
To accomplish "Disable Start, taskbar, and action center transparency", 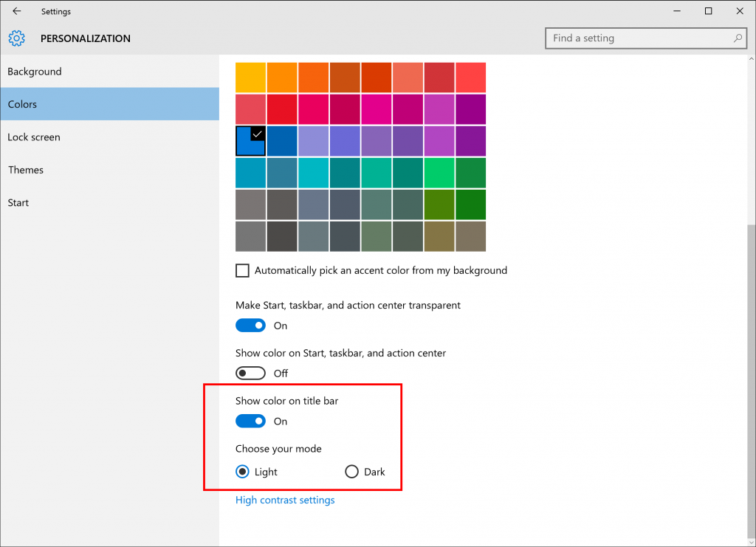I will (x=250, y=325).
